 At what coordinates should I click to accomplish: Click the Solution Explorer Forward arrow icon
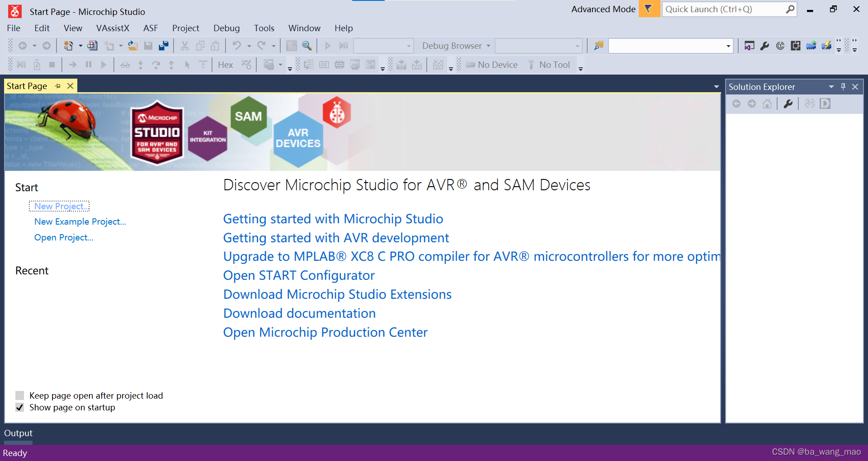752,104
